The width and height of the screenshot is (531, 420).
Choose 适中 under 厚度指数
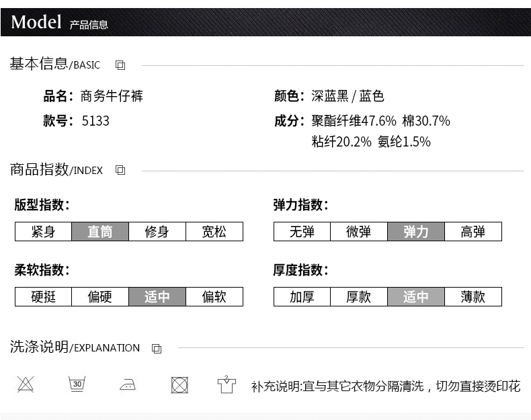pos(416,296)
